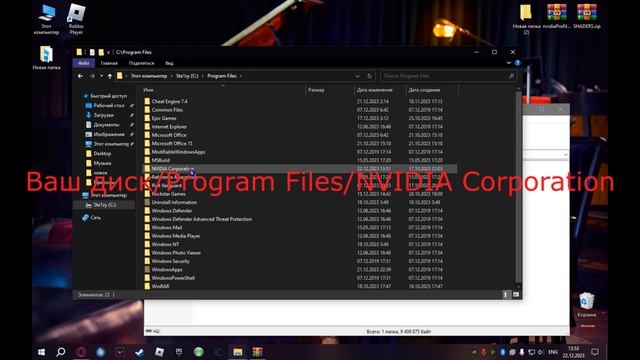
Task: Select the Epic Games folder
Action: 164,118
